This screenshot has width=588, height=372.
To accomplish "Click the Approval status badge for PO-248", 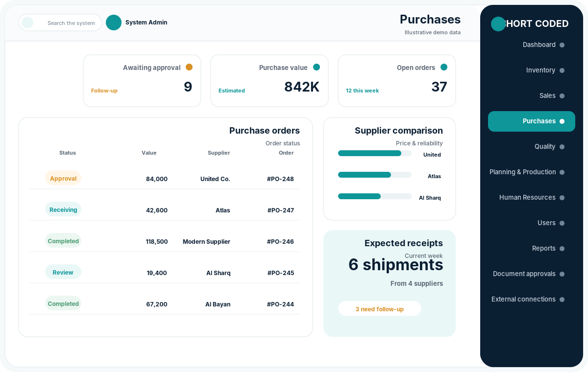I will (63, 178).
